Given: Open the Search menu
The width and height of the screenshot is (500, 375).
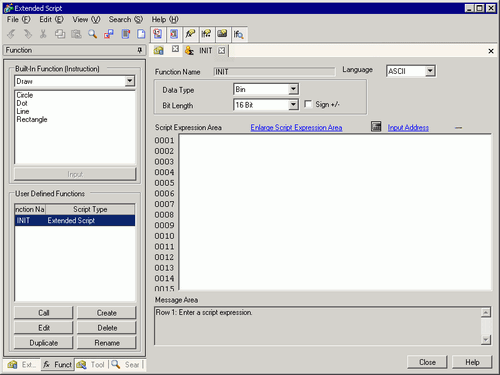Looking at the screenshot, I should pyautogui.click(x=125, y=19).
